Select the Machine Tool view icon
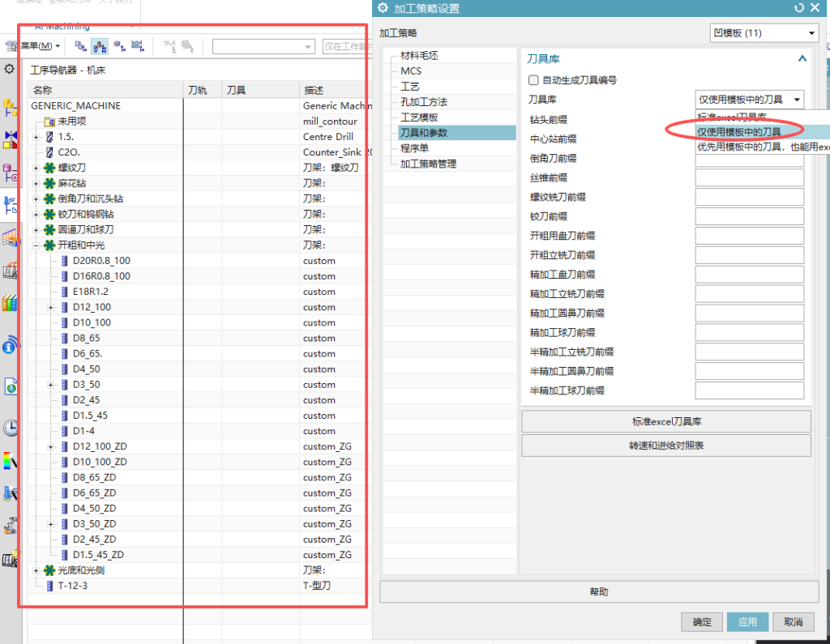This screenshot has height=644, width=830. 100,46
